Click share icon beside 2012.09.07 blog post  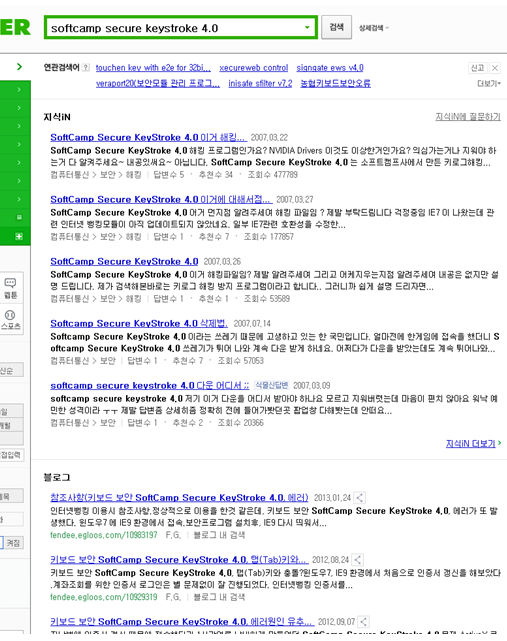[363, 622]
